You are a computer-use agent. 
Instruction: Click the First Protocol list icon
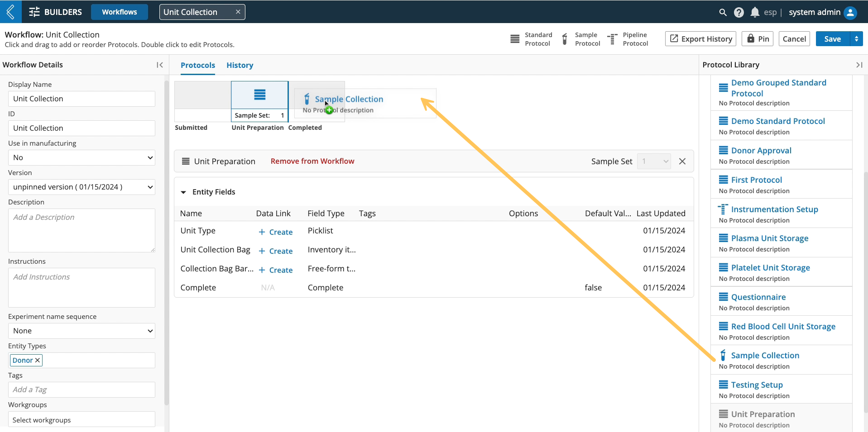(724, 180)
